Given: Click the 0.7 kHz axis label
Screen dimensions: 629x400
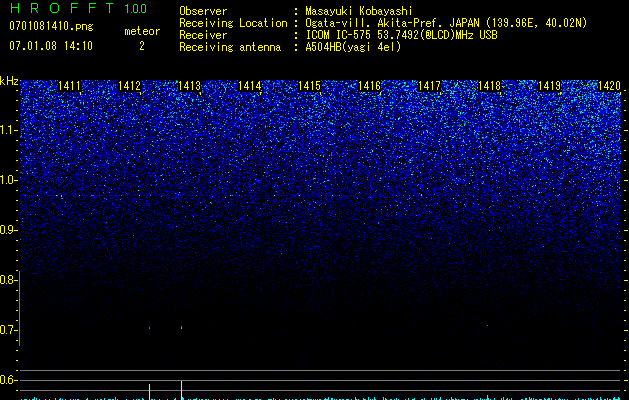Looking at the screenshot, I should tap(7, 330).
